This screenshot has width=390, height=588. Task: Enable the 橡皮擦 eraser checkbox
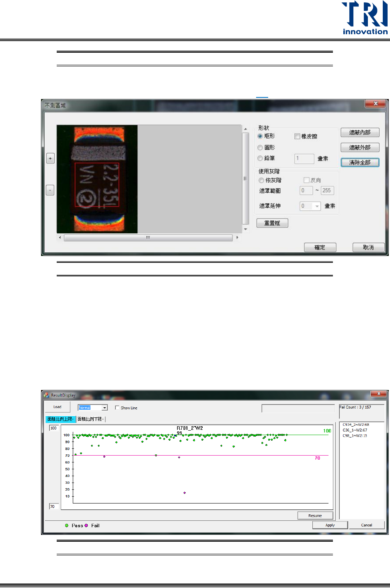pos(297,136)
